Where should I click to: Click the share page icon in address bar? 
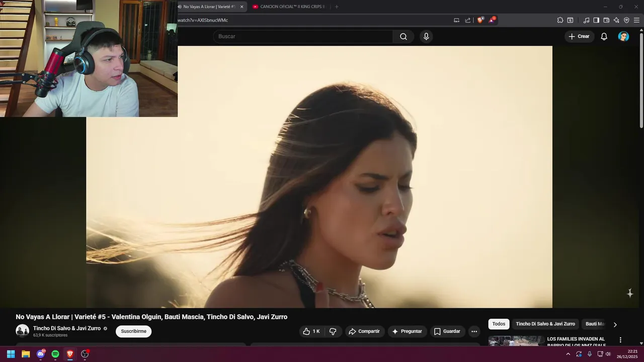(468, 20)
